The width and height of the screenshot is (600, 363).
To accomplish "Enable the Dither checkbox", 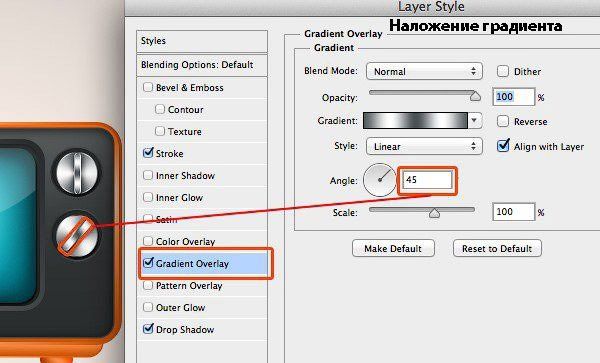I will 502,71.
